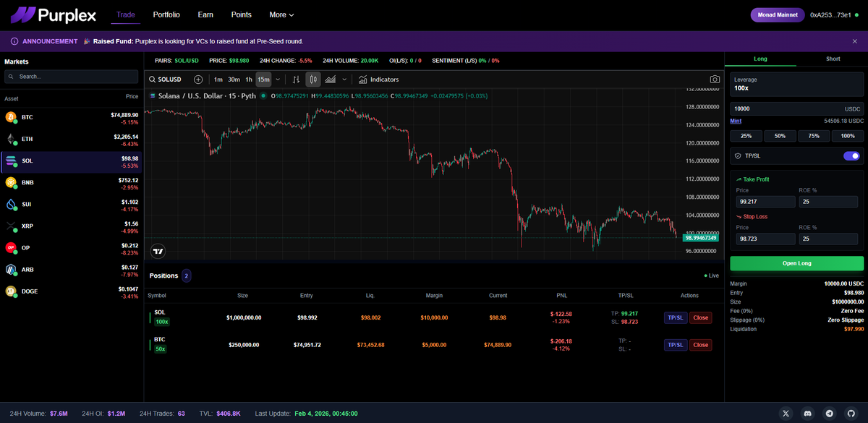The height and width of the screenshot is (423, 868).
Task: Edit the Stop Loss ROE % field
Action: (x=828, y=239)
